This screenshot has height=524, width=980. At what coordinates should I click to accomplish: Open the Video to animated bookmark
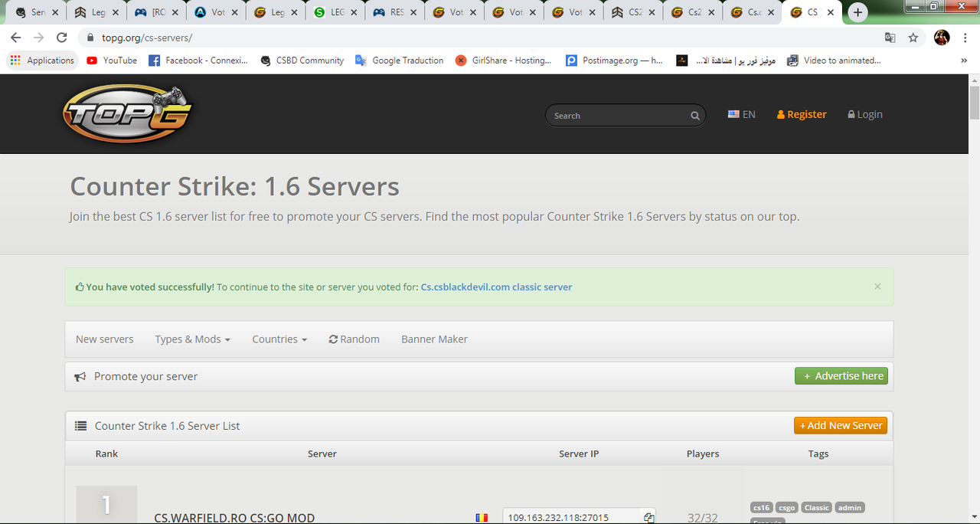click(834, 61)
